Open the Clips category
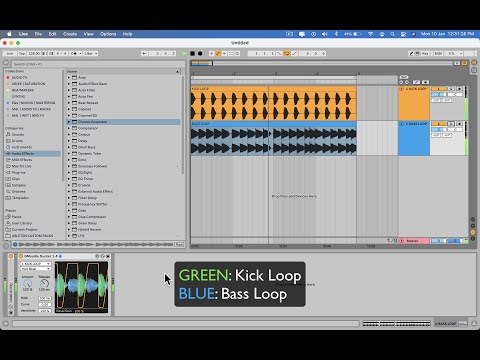Screen dimensions: 480x360 click(x=16, y=179)
